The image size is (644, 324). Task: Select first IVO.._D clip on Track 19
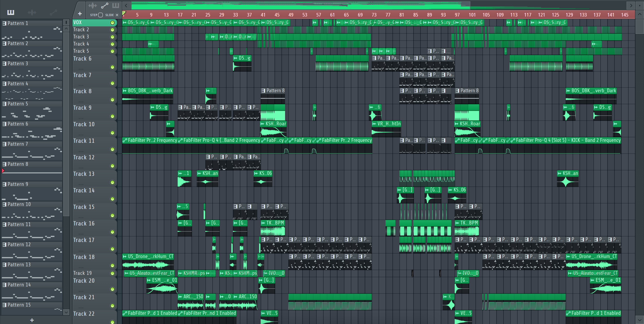click(x=274, y=273)
